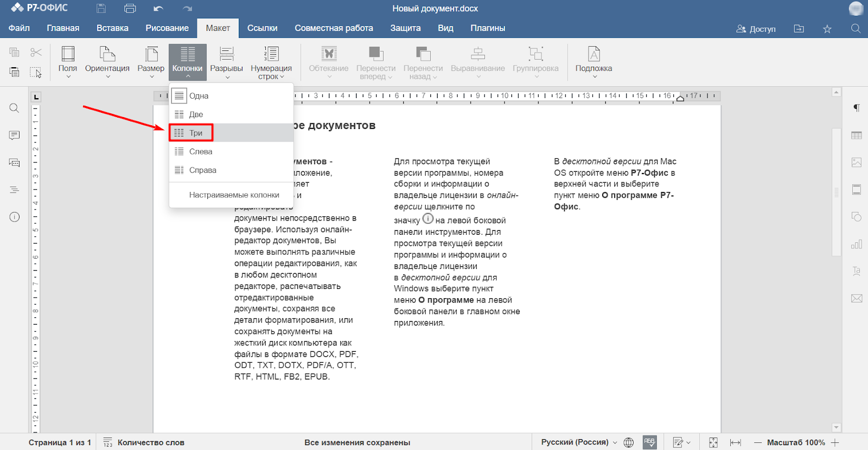Switch to the Вид tab

coord(445,28)
